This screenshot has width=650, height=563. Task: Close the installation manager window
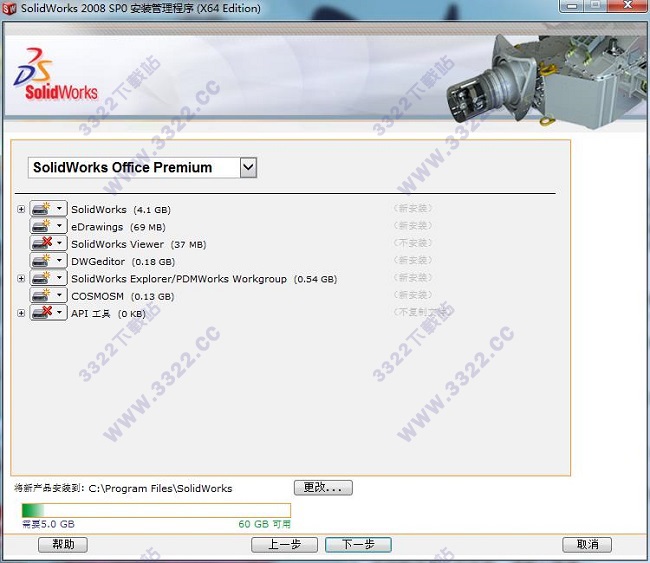coord(628,6)
